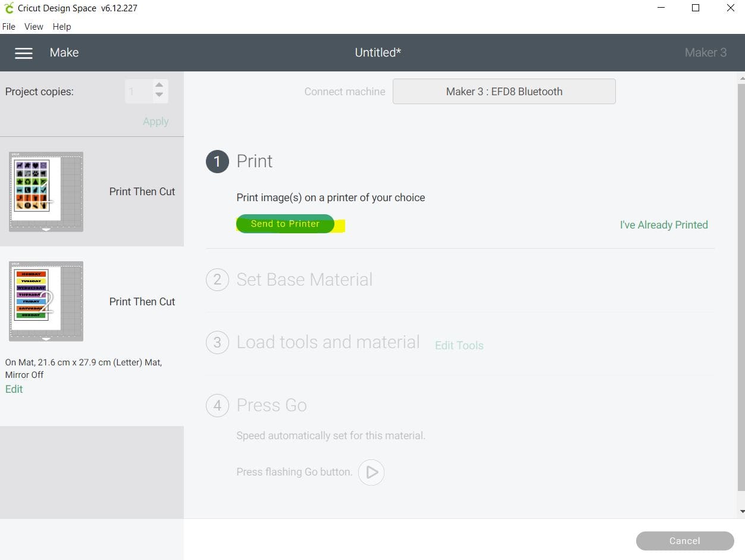The width and height of the screenshot is (745, 560).
Task: Click the Connect machine label
Action: point(345,92)
